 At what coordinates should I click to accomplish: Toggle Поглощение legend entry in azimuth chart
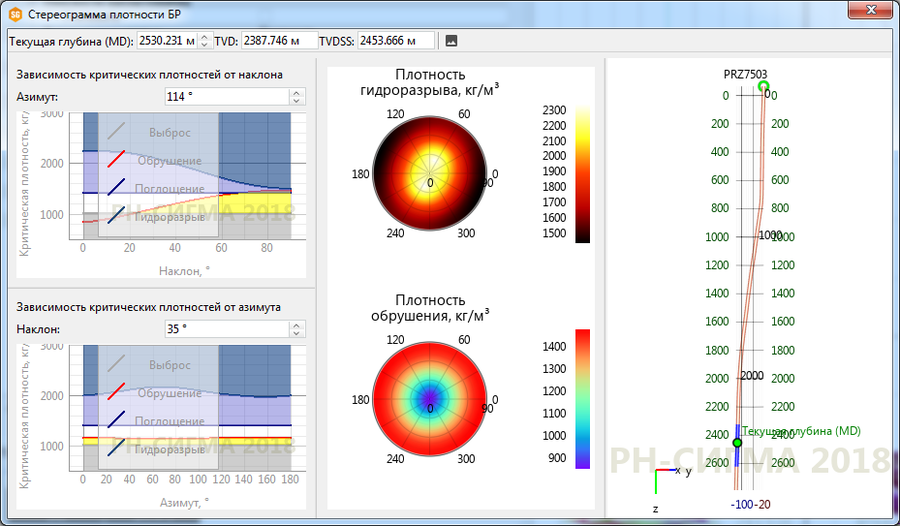169,421
